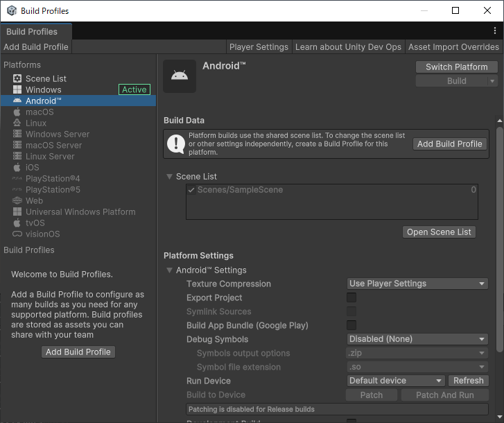The image size is (504, 423).
Task: Click the Windows Server rack icon
Action: click(x=17, y=134)
